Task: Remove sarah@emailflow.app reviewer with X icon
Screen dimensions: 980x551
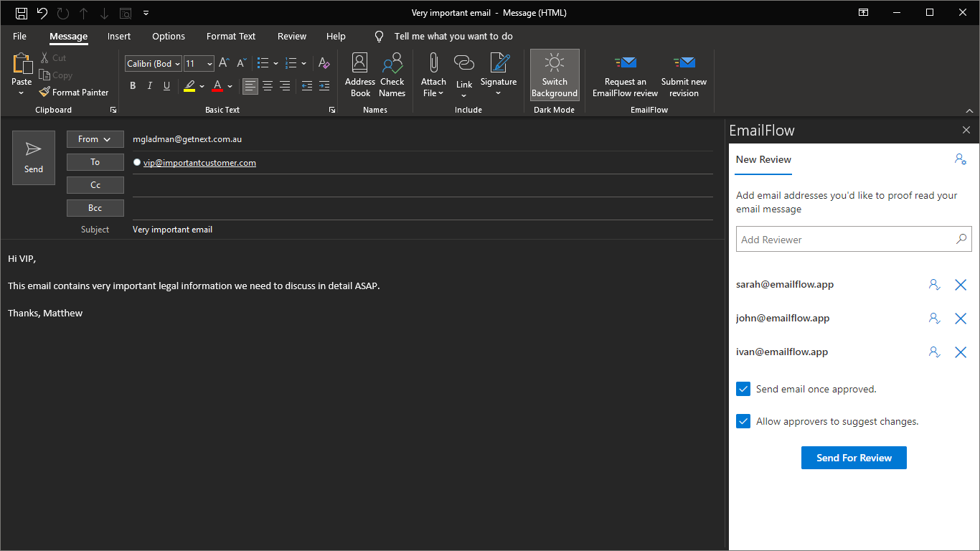Action: click(961, 285)
